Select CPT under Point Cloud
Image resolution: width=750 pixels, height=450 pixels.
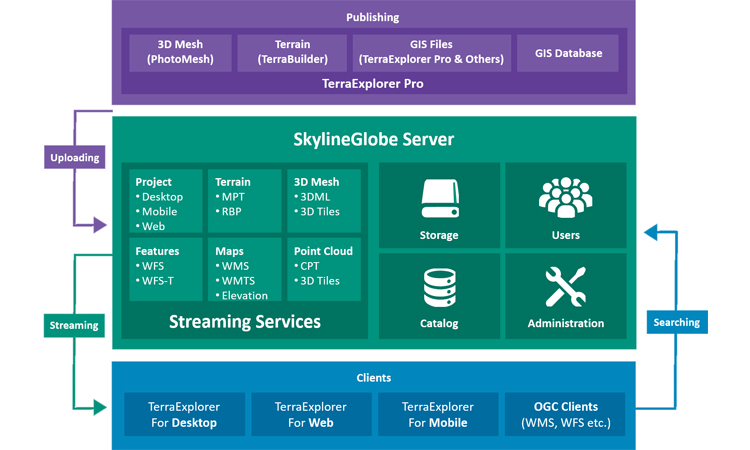tap(309, 266)
